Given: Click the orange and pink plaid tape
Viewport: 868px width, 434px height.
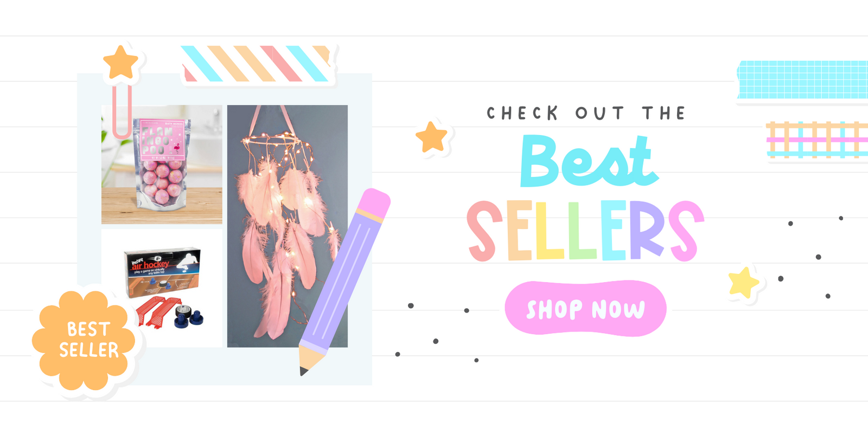Looking at the screenshot, I should click(817, 140).
